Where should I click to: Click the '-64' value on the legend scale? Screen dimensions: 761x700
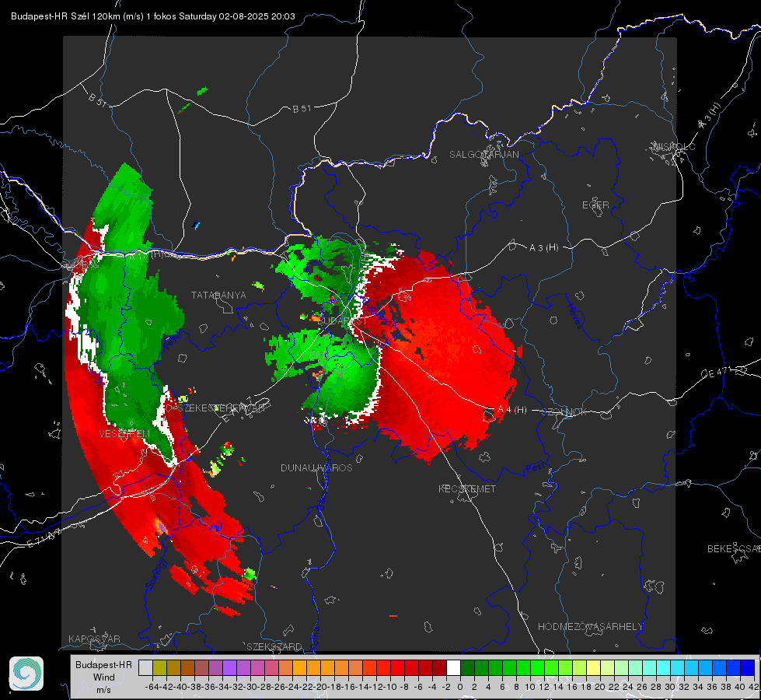[x=152, y=687]
